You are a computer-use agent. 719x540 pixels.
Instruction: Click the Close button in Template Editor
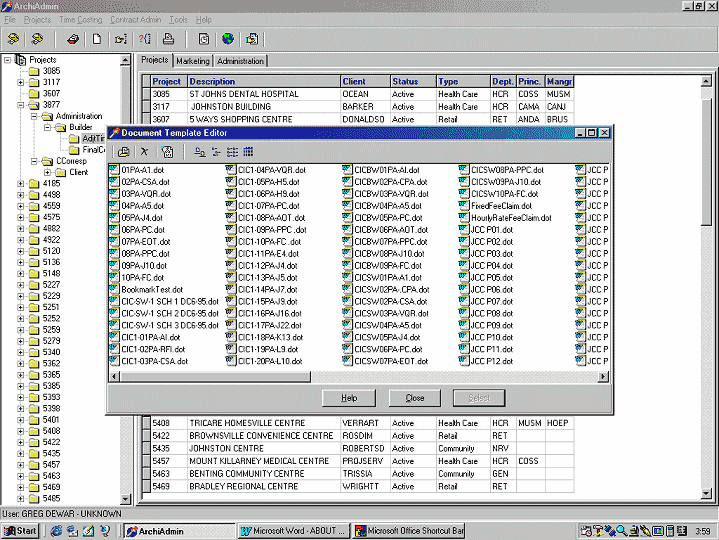click(x=415, y=398)
